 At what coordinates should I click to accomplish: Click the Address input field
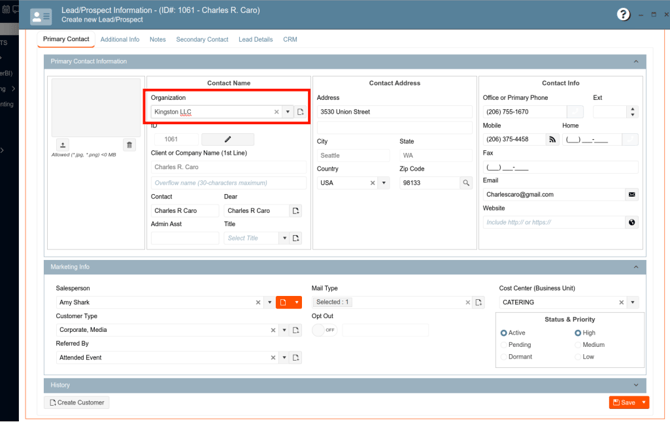pyautogui.click(x=394, y=112)
